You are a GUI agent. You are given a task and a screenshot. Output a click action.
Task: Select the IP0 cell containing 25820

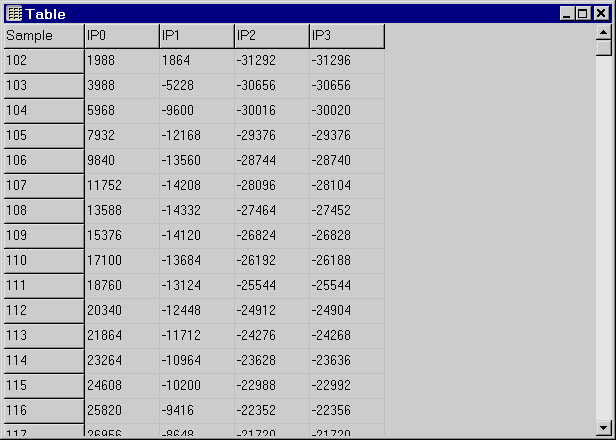click(x=121, y=411)
